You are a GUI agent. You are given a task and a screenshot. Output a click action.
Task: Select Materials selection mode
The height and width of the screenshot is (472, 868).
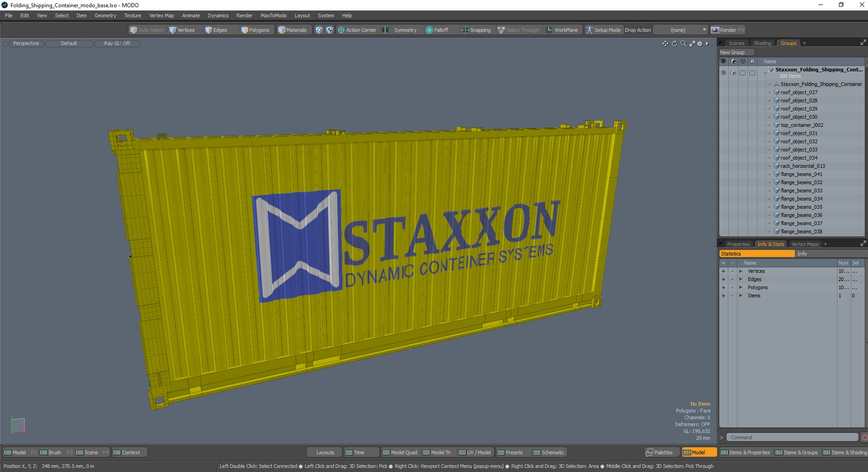[293, 30]
